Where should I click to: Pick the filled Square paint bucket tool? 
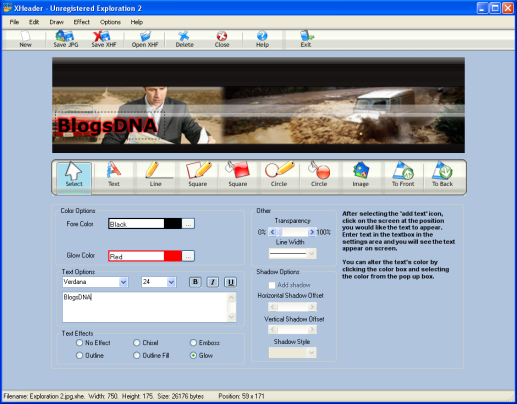pyautogui.click(x=238, y=174)
